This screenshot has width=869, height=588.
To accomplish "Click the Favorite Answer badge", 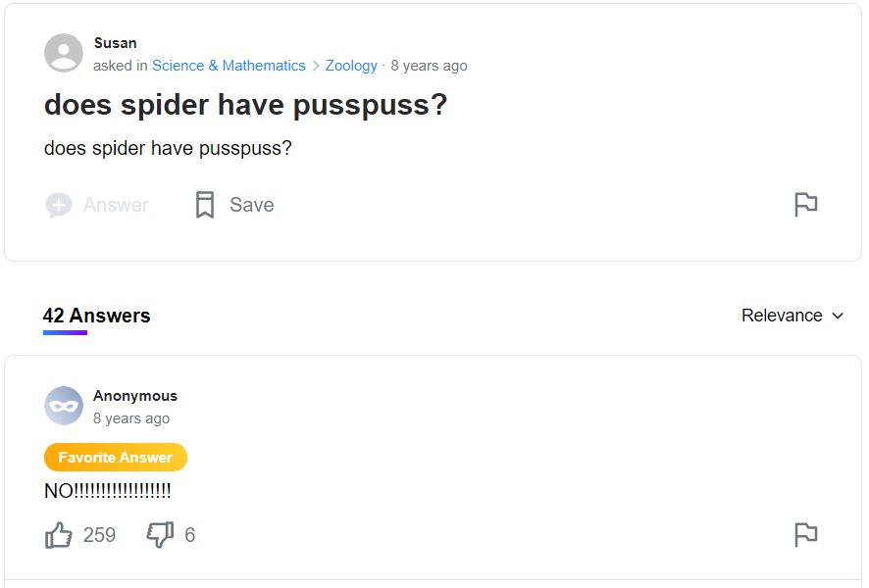I will click(x=115, y=458).
